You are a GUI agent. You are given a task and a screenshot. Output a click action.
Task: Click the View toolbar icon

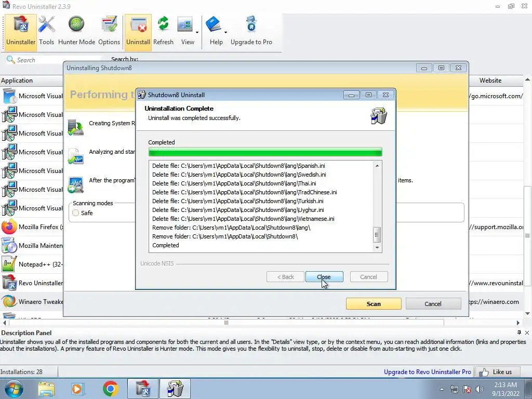[x=185, y=24]
